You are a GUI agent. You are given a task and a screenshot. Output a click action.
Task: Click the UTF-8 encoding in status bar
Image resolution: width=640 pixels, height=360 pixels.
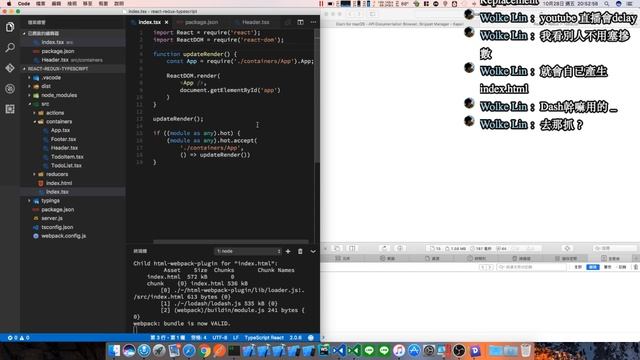tap(220, 338)
